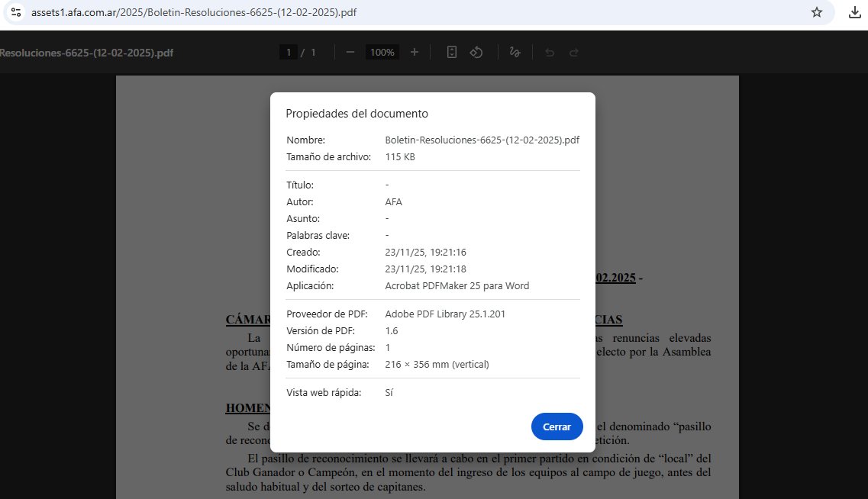Screen dimensions: 868x499
Task: Click the 100% zoom level field
Action: (382, 52)
